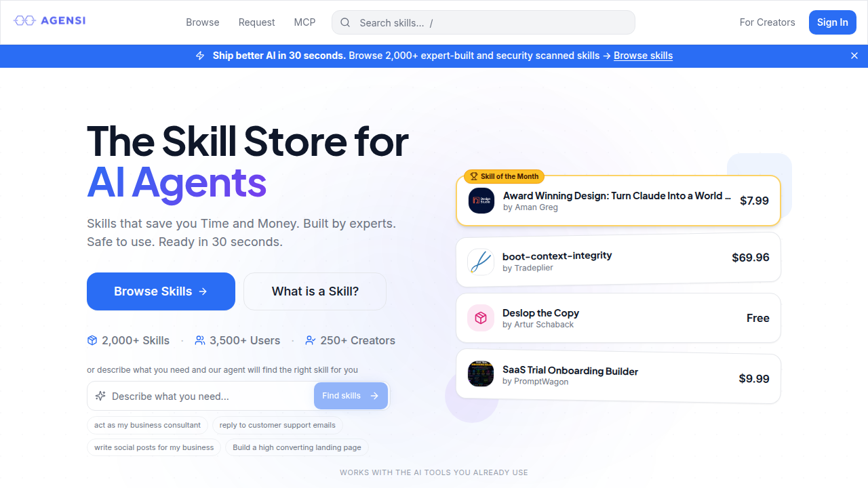Click the 'AI Agents' gradient heading
The width and height of the screenshot is (868, 488).
[x=176, y=182]
